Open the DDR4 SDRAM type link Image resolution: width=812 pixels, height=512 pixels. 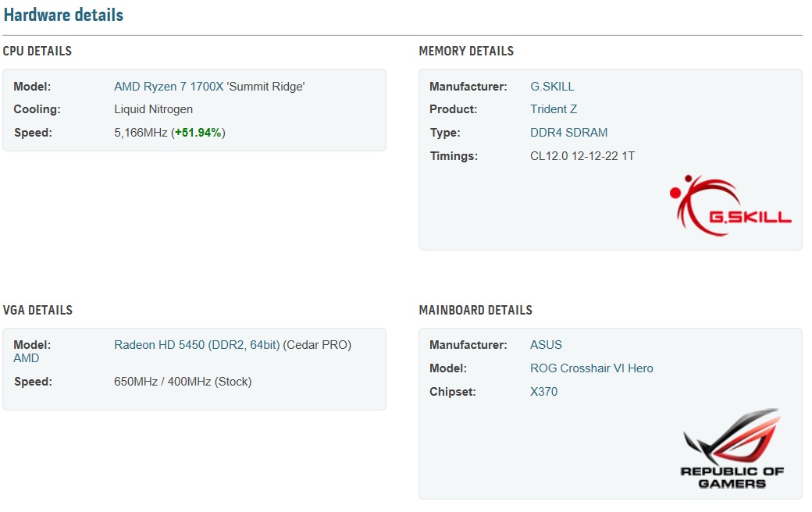coord(568,133)
